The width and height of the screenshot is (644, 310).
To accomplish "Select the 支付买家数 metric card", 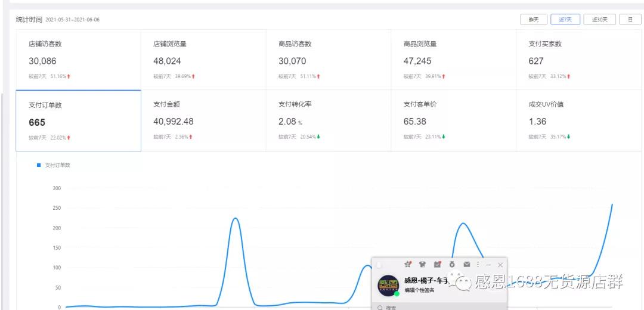I will coord(578,60).
